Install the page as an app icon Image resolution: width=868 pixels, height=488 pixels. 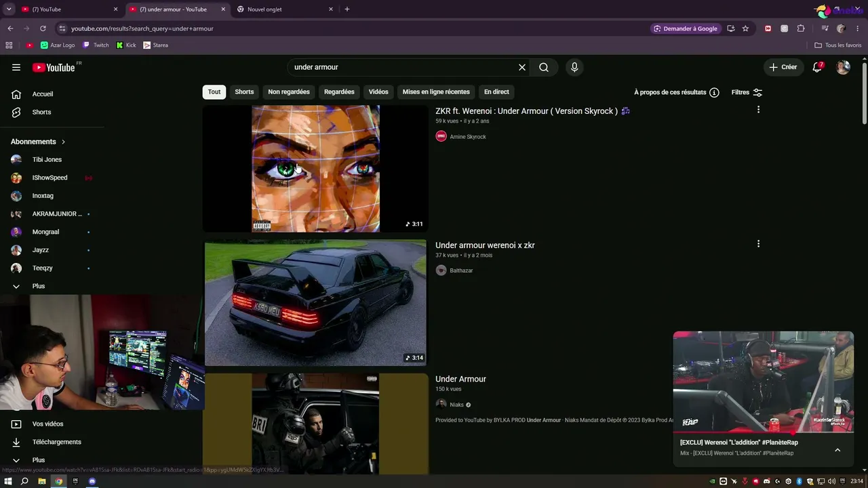(x=730, y=28)
